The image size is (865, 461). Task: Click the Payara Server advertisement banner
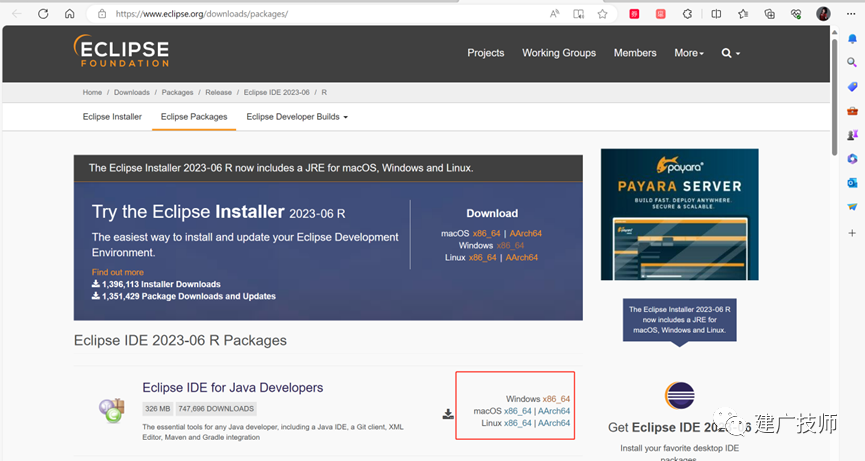click(x=680, y=215)
